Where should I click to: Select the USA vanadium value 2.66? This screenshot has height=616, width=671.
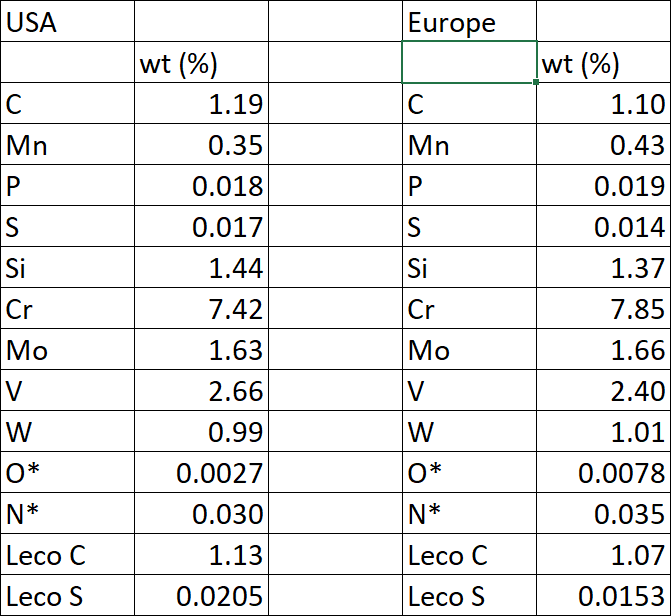pos(200,391)
